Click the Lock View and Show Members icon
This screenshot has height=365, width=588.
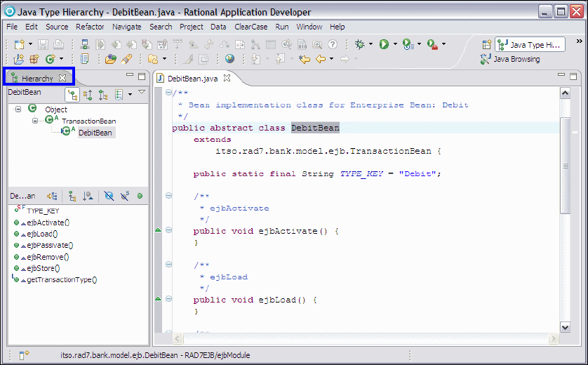point(52,197)
